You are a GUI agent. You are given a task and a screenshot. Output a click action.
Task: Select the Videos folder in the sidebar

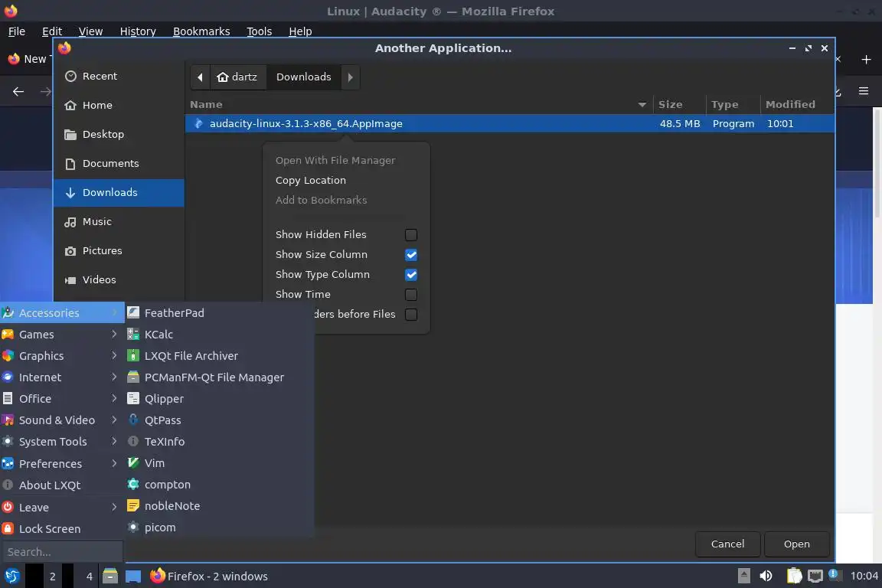tap(119, 279)
